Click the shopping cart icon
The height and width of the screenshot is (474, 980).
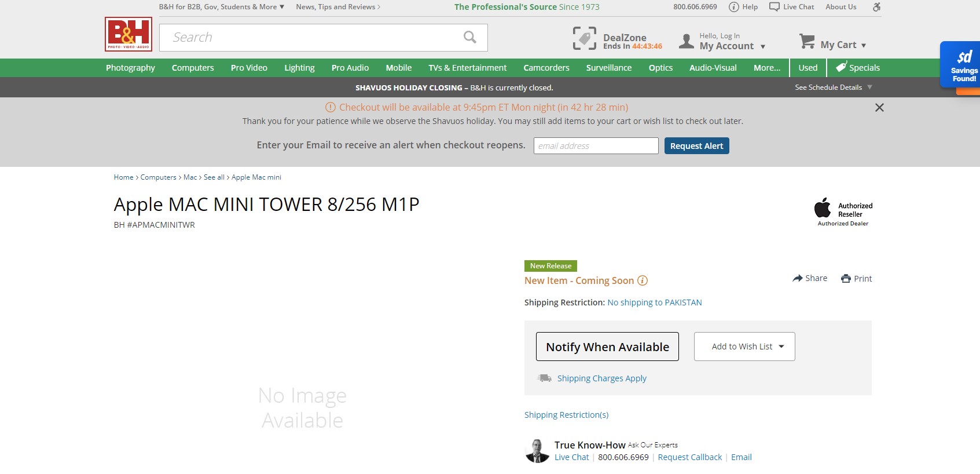tap(807, 41)
